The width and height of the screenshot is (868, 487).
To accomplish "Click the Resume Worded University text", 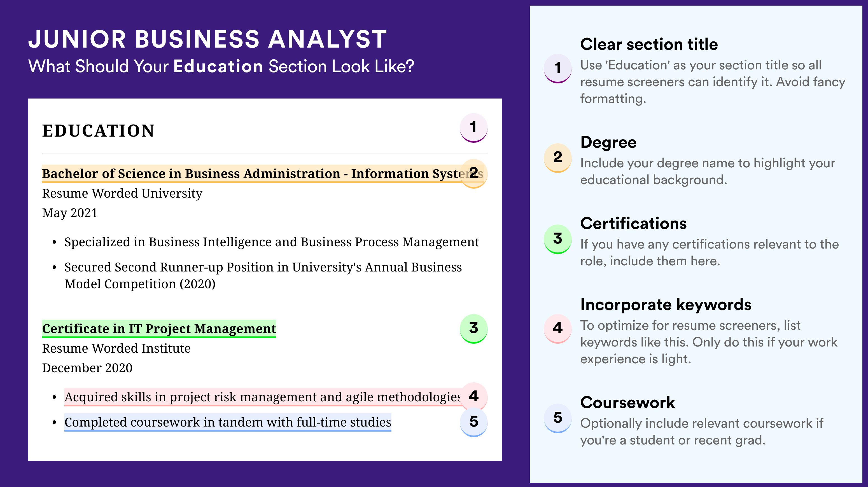I will [x=122, y=194].
